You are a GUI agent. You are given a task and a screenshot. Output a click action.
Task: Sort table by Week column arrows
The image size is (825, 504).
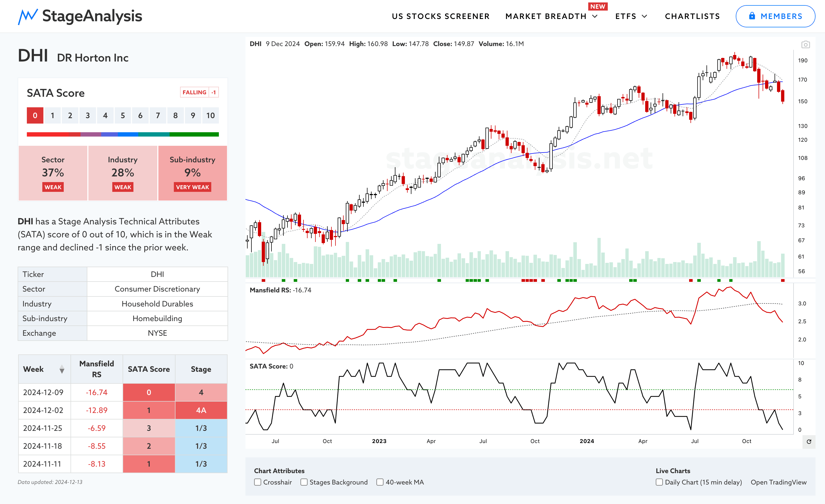click(62, 369)
